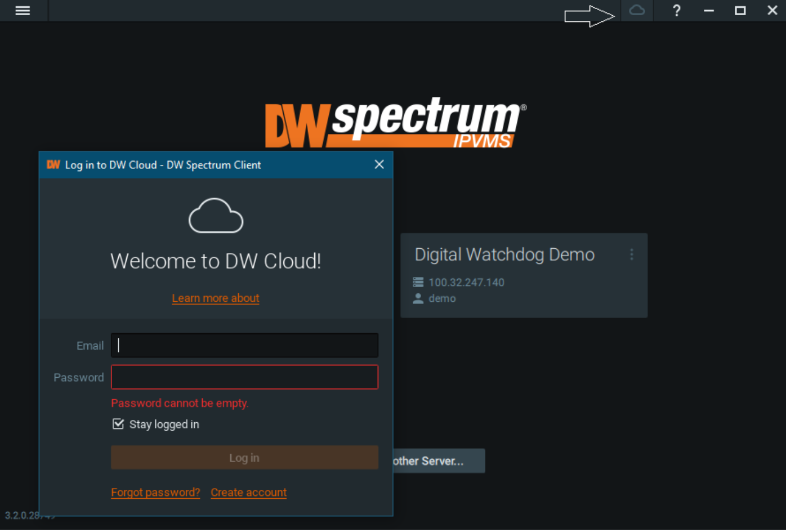Click the user icon beside demo
This screenshot has width=786, height=532.
point(418,298)
